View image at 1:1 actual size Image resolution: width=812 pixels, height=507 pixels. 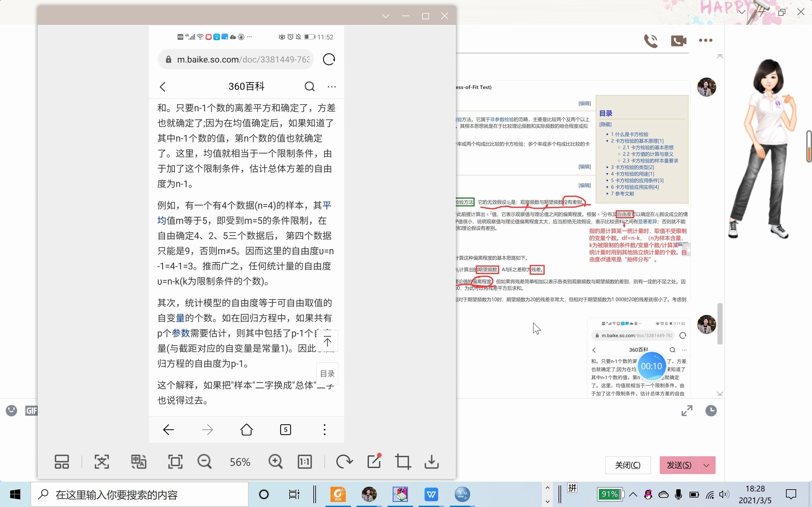pos(304,461)
